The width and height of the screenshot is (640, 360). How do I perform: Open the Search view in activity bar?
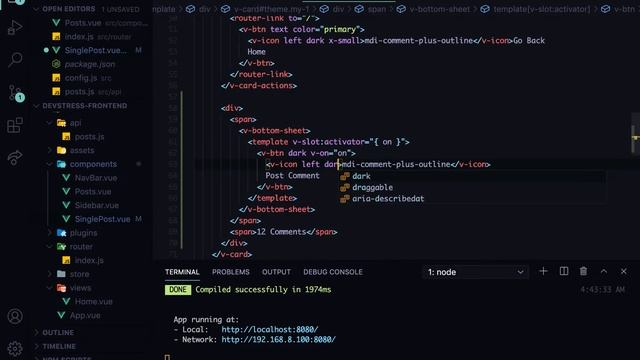(x=15, y=60)
